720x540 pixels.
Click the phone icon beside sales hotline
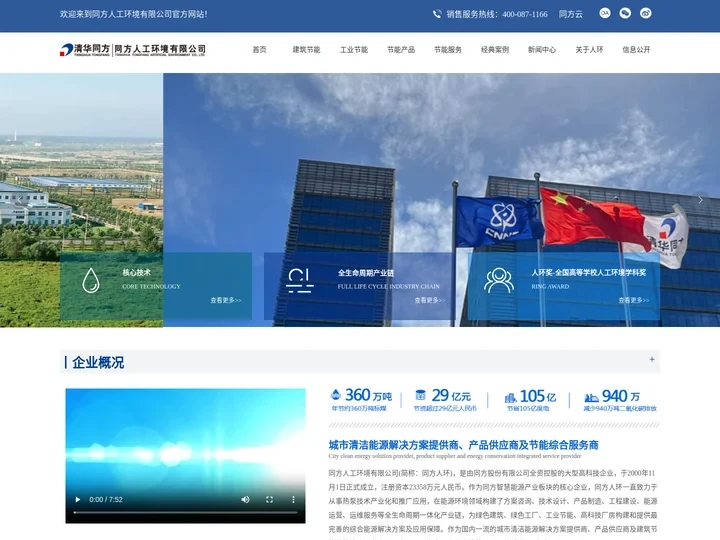click(437, 14)
